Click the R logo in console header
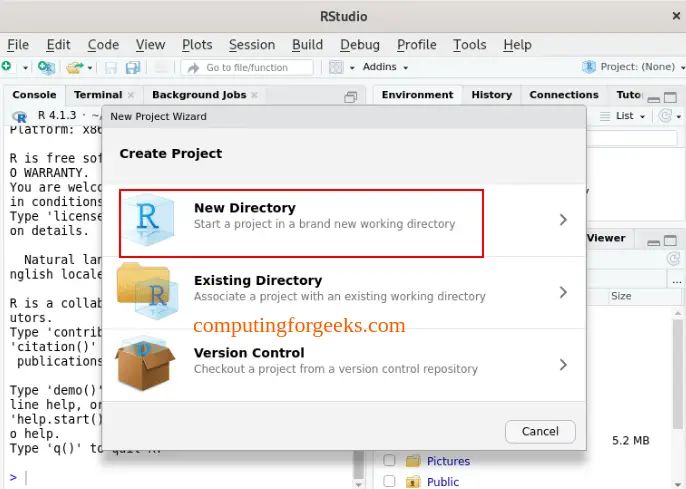This screenshot has height=489, width=686. click(20, 116)
